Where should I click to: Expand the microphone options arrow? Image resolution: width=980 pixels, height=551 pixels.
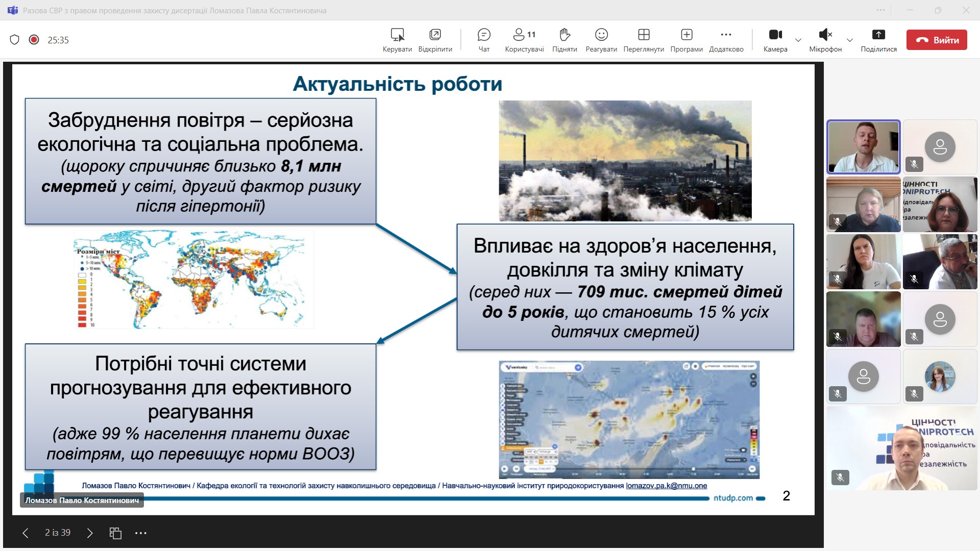point(850,40)
